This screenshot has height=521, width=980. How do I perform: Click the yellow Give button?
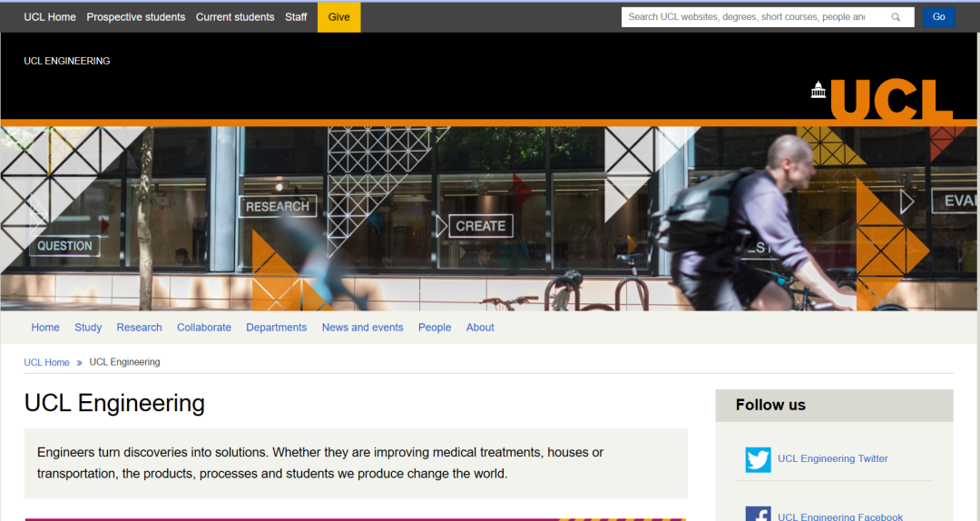coord(338,17)
